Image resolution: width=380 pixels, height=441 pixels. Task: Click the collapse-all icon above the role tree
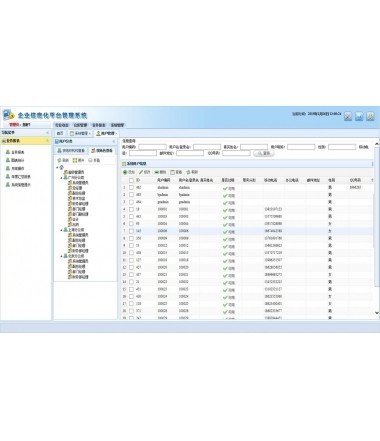tap(90, 160)
